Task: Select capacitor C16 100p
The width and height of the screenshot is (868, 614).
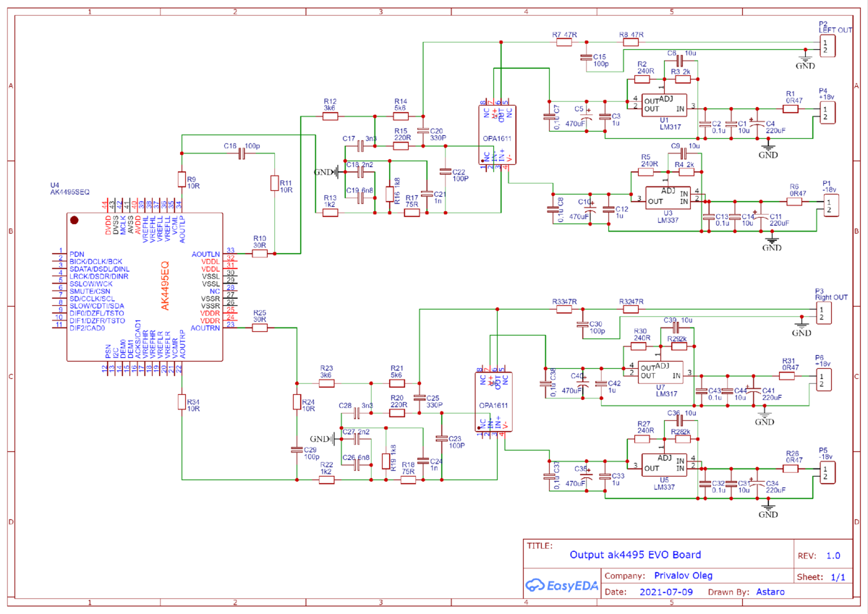Action: point(242,153)
